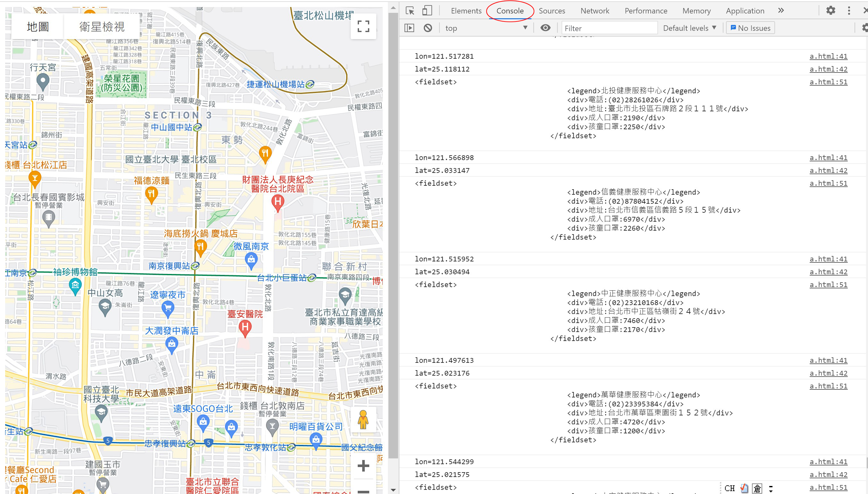
Task: Click the console log lon=121.515952
Action: click(444, 259)
